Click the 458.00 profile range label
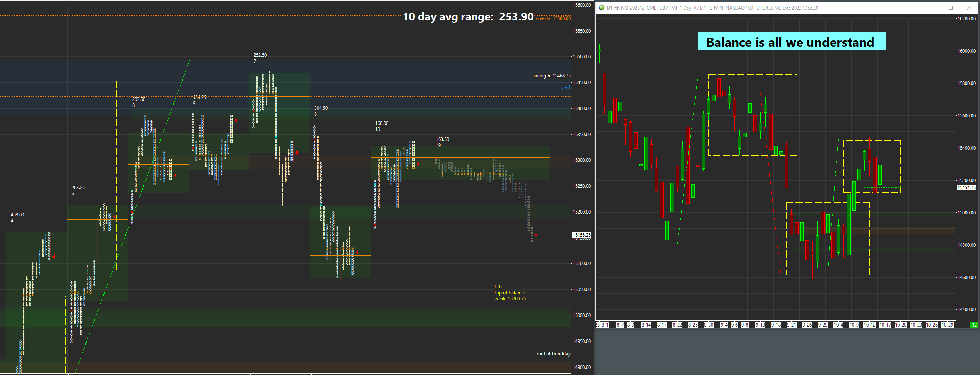The image size is (980, 375). (x=17, y=215)
